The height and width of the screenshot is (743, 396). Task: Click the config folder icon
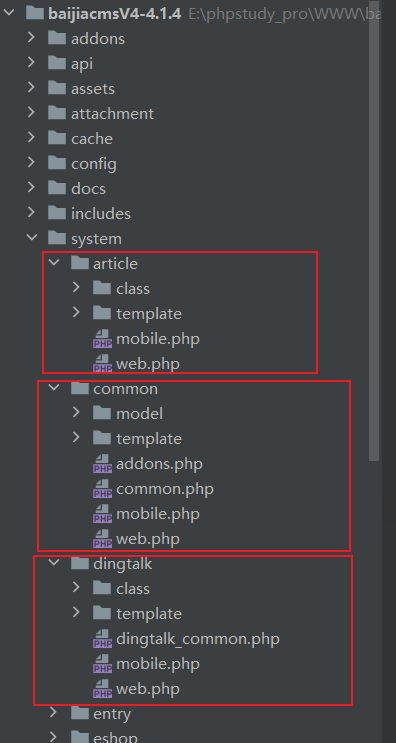[x=57, y=163]
